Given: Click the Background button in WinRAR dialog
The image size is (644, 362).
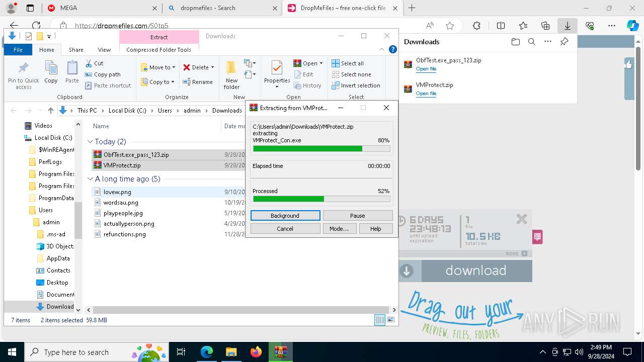Looking at the screenshot, I should 285,216.
